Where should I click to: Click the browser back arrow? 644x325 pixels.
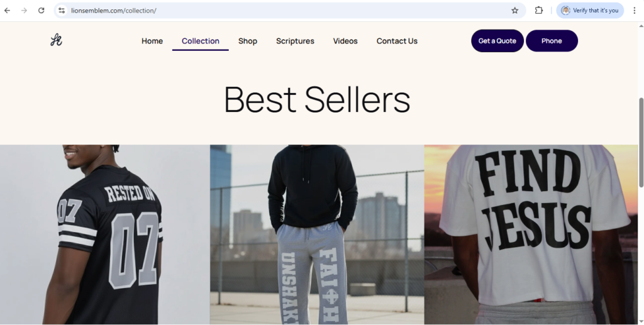tap(8, 11)
